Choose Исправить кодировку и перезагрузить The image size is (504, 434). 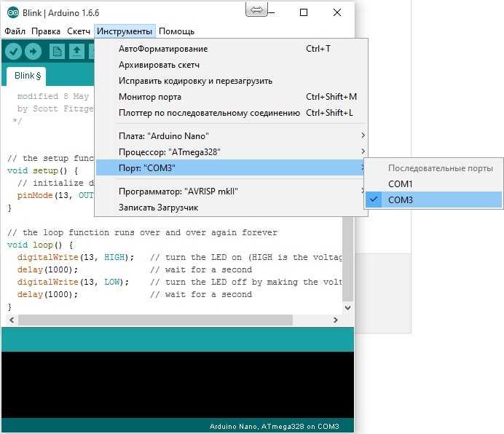[x=231, y=81]
